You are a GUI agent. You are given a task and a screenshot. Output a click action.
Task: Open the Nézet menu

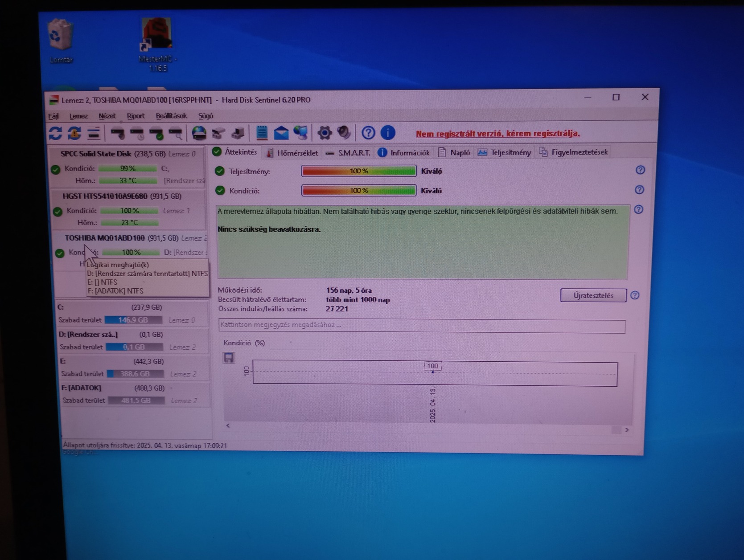(107, 116)
